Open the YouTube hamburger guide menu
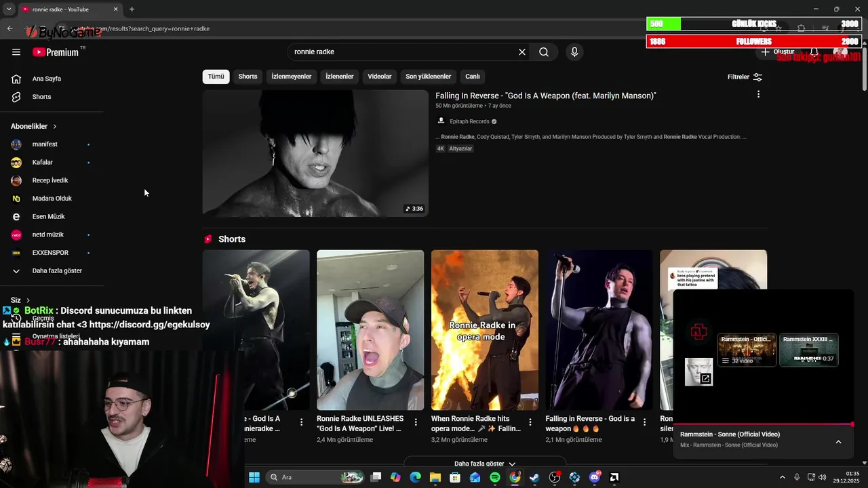The image size is (868, 488). (x=16, y=52)
